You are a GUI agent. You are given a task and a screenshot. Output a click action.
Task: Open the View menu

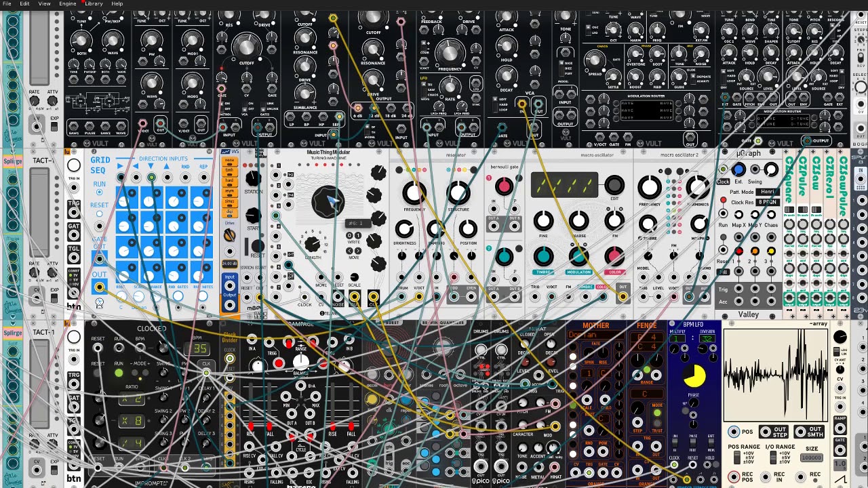click(44, 3)
